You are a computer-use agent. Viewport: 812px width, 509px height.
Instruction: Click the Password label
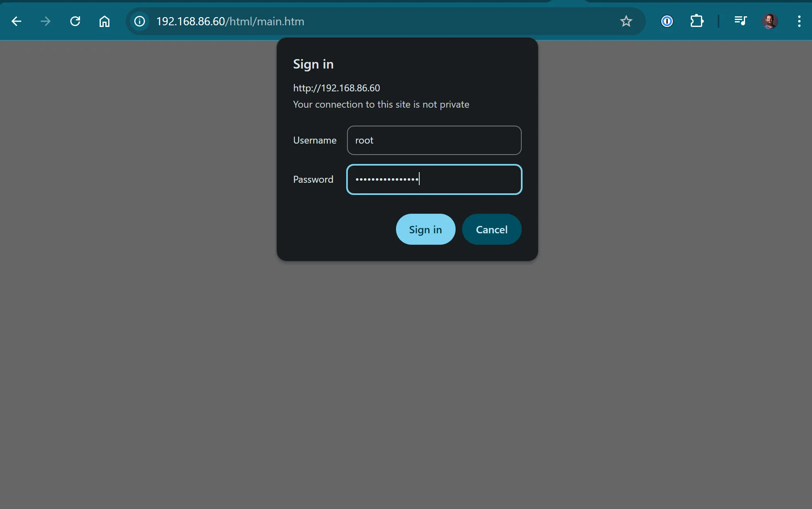pos(313,179)
